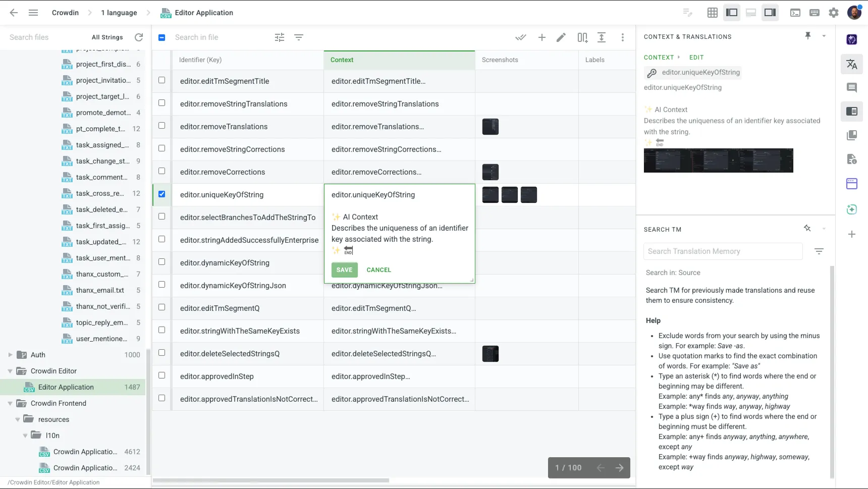Collapse the Crowdin Editor folder
Image resolution: width=868 pixels, height=489 pixels.
point(10,371)
